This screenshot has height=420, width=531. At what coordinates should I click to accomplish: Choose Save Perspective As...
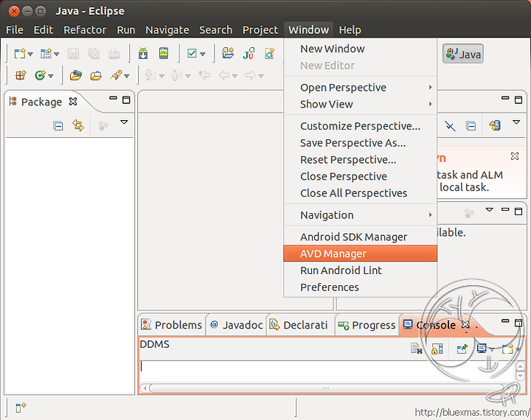tap(361, 143)
